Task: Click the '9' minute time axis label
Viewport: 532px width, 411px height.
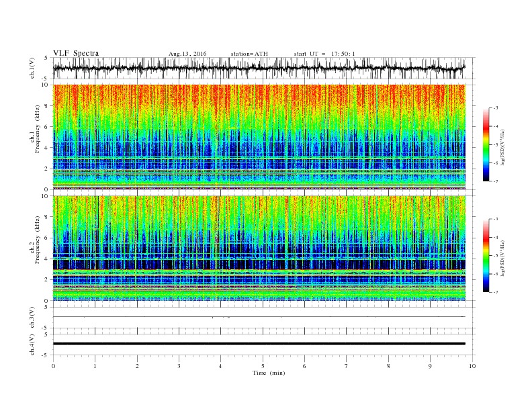Action: coord(430,366)
